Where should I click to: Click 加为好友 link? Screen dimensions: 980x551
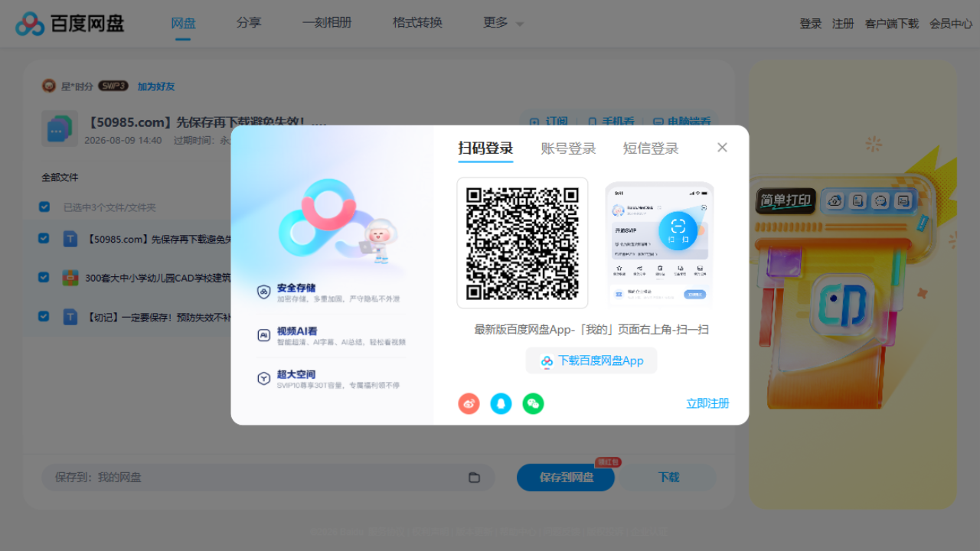(156, 86)
